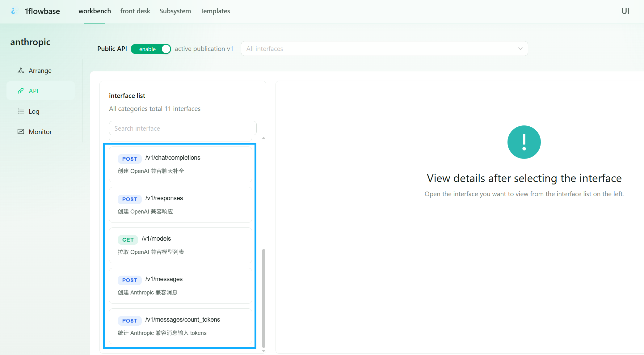644x355 pixels.
Task: Select Arrange in the sidebar
Action: 40,70
